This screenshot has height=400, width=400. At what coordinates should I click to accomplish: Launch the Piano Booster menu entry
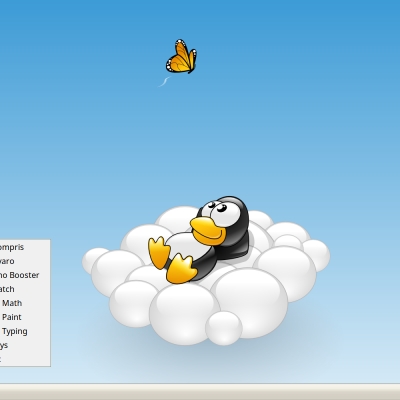25,275
